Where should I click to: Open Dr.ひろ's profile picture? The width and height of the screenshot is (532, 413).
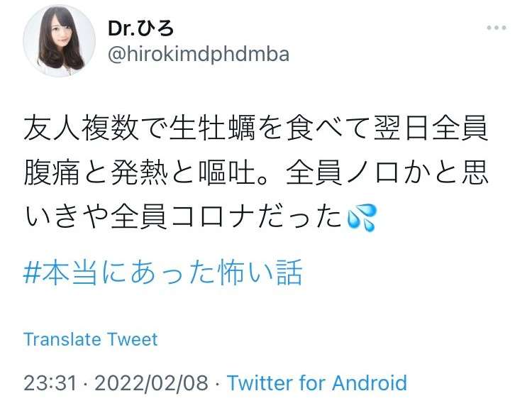tap(60, 40)
